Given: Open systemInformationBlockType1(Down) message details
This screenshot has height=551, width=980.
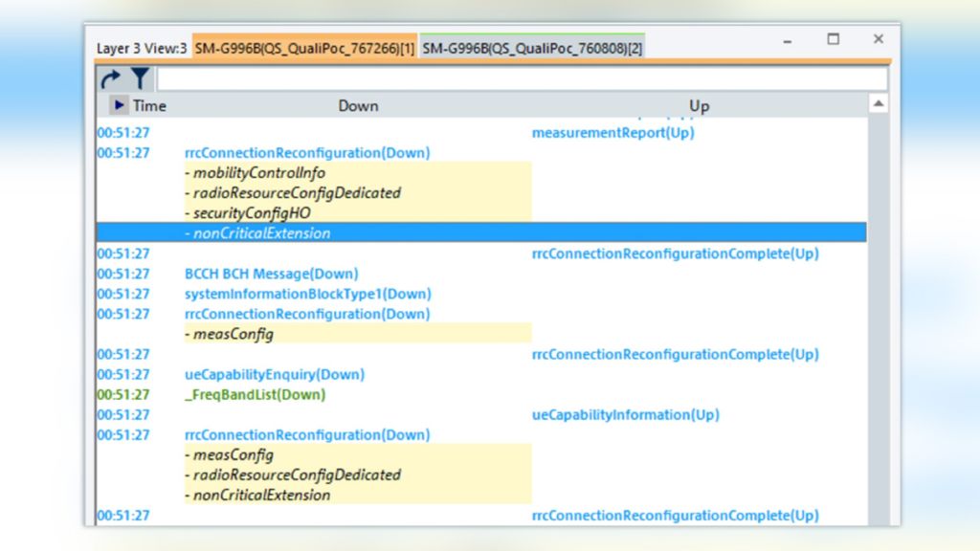Looking at the screenshot, I should [x=308, y=294].
